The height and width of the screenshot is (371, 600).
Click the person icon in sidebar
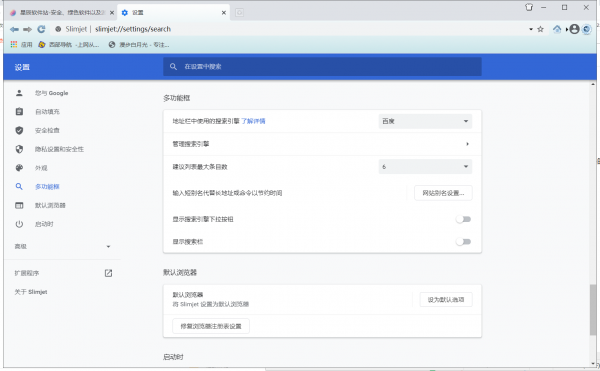point(19,93)
